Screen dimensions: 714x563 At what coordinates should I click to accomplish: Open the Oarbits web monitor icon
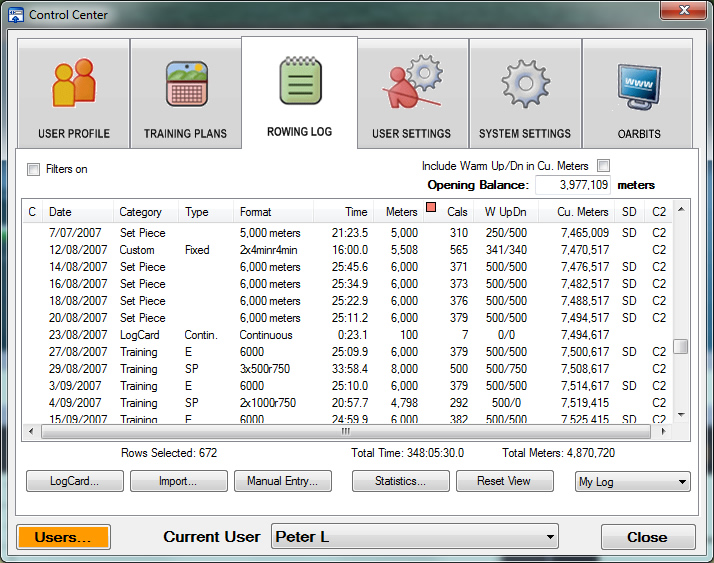638,84
